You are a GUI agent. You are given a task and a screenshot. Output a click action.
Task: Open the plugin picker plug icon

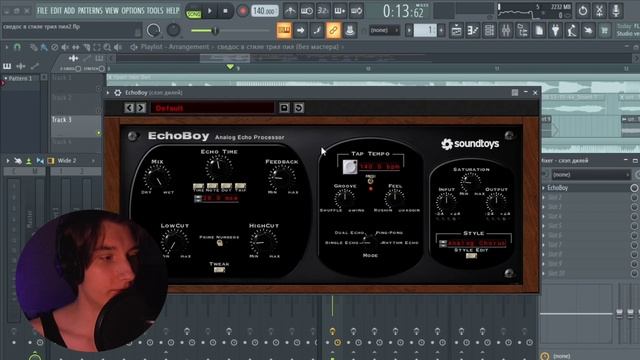(x=555, y=30)
